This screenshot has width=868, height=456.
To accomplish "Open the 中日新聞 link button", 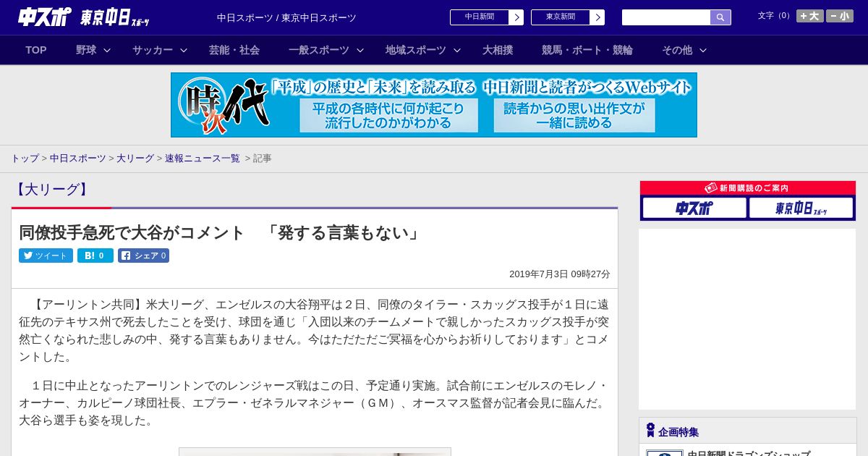I will [480, 17].
